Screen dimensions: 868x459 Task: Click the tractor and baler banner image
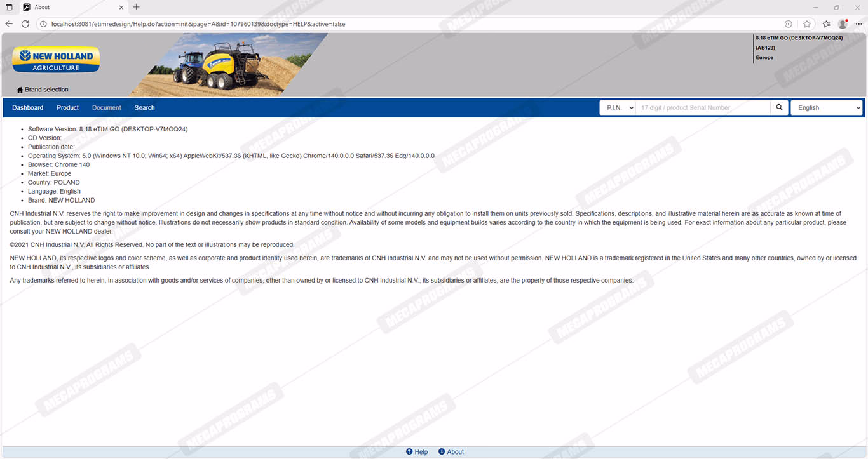click(x=229, y=65)
